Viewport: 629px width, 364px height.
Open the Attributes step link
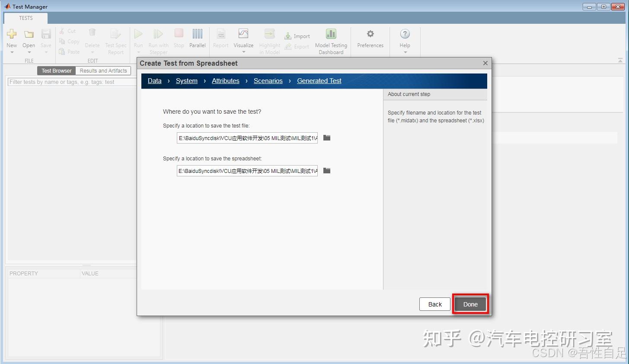(x=225, y=80)
